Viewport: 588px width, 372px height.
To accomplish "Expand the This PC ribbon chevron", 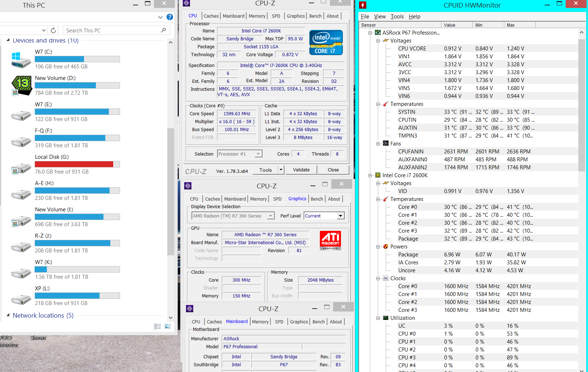I will click(160, 17).
